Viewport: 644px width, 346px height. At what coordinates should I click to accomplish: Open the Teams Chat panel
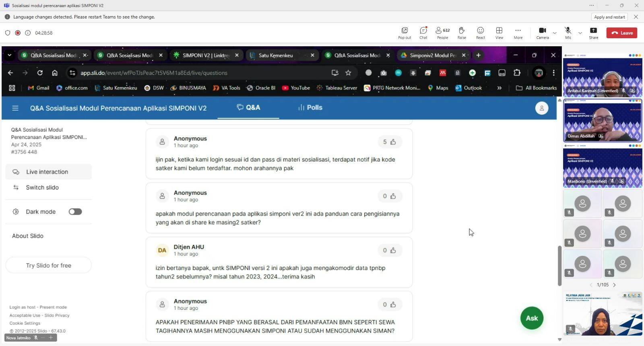pos(423,33)
